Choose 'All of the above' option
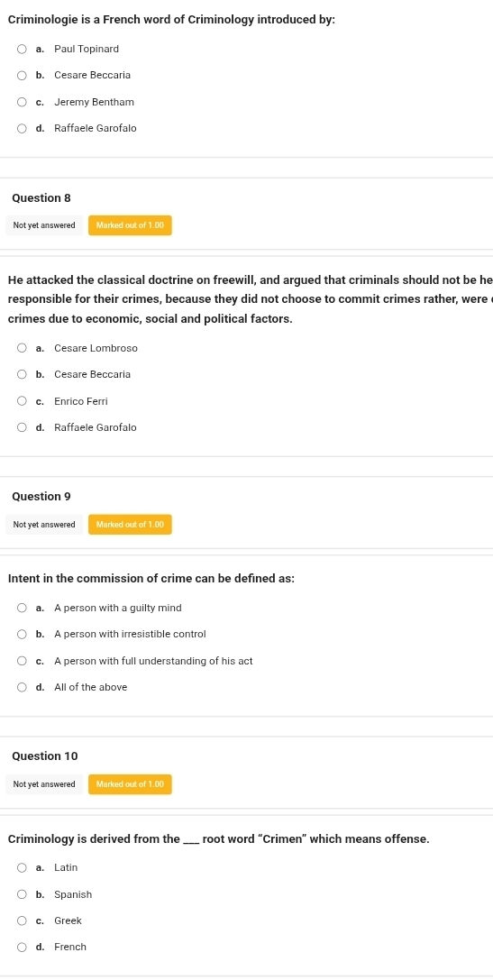This screenshot has width=493, height=980. click(x=22, y=688)
